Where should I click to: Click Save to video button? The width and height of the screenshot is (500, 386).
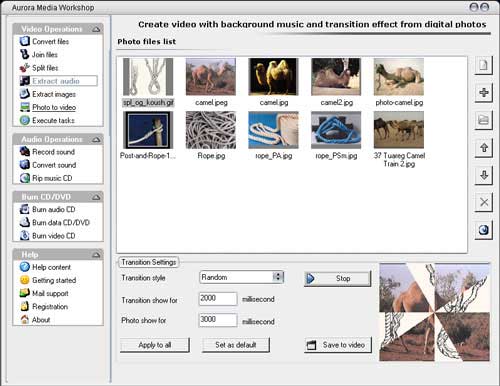pyautogui.click(x=338, y=345)
